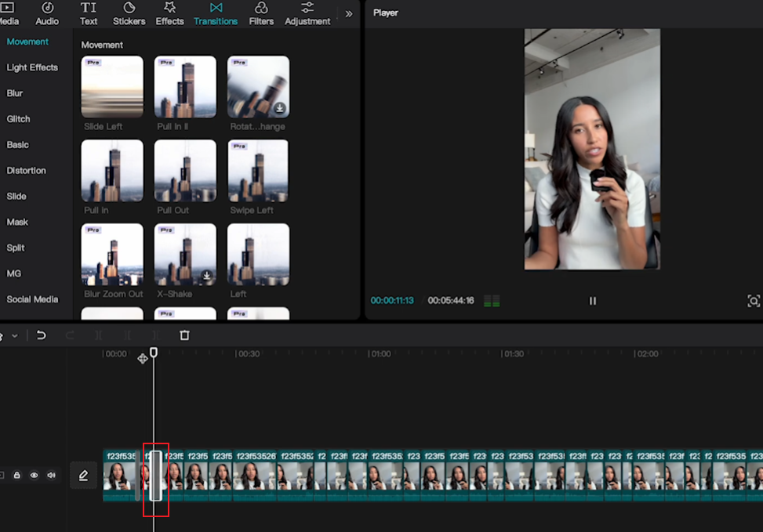Toggle the track lock icon

click(17, 475)
